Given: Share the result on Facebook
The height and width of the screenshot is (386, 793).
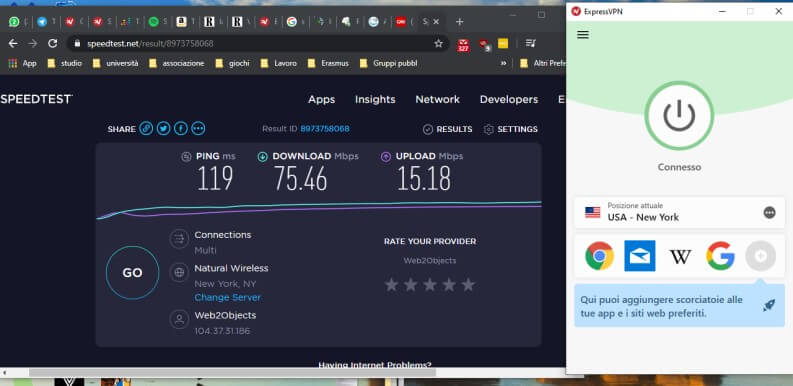Looking at the screenshot, I should tap(181, 128).
